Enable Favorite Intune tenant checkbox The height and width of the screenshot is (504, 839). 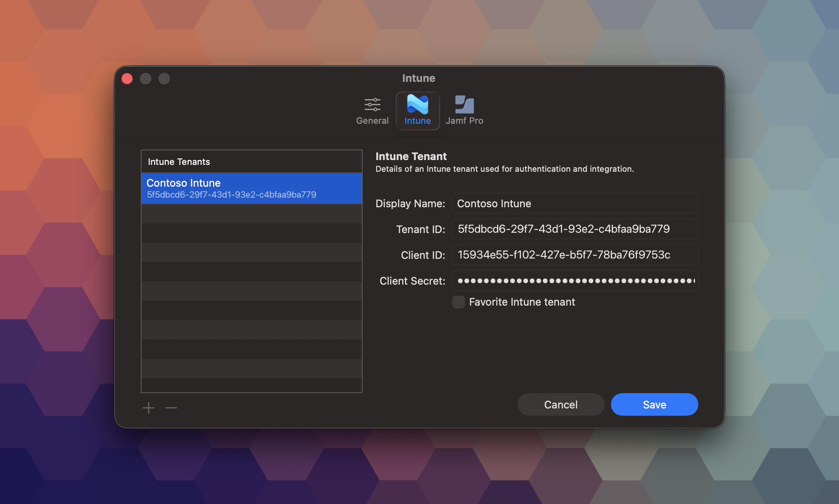click(459, 302)
